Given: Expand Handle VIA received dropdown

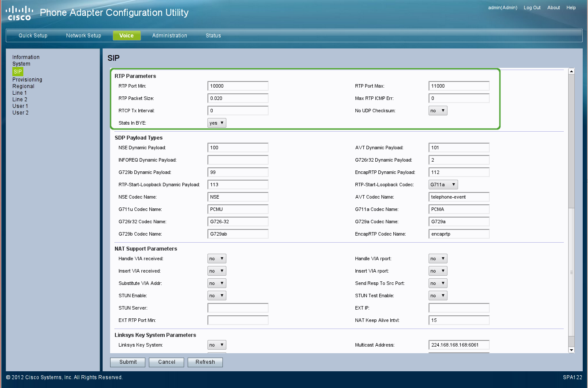Looking at the screenshot, I should coord(217,259).
